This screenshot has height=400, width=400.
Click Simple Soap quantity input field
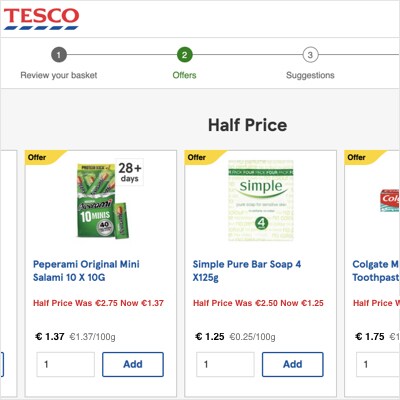click(x=225, y=364)
